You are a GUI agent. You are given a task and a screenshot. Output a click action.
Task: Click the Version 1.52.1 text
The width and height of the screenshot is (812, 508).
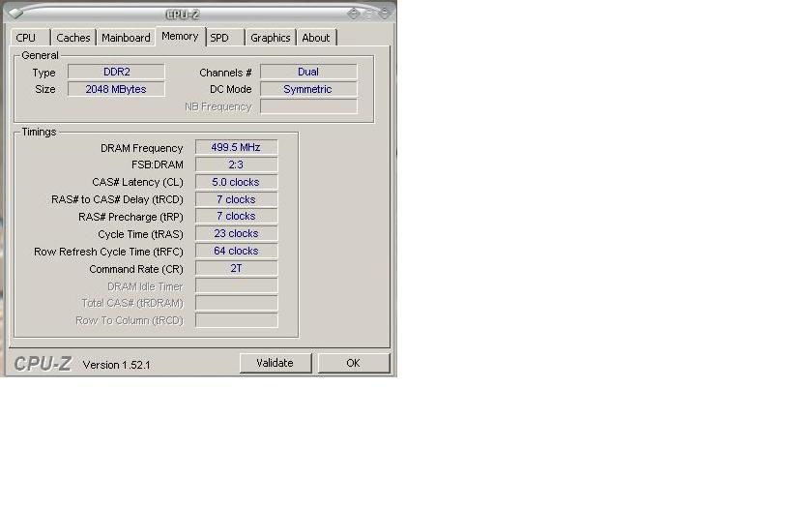pyautogui.click(x=117, y=365)
